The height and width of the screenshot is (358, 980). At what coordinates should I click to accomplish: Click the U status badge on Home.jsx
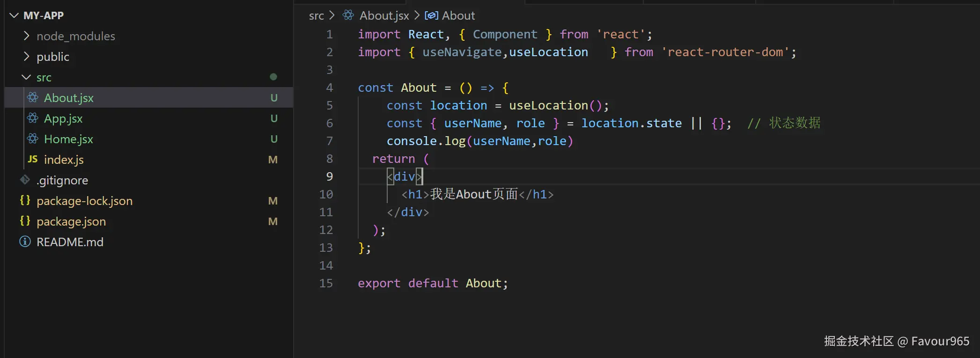(x=274, y=139)
